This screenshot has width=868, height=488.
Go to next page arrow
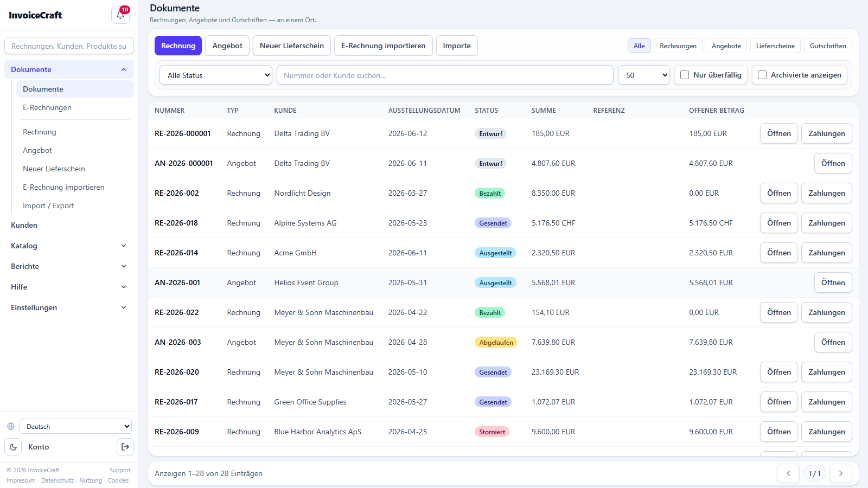[x=841, y=473]
